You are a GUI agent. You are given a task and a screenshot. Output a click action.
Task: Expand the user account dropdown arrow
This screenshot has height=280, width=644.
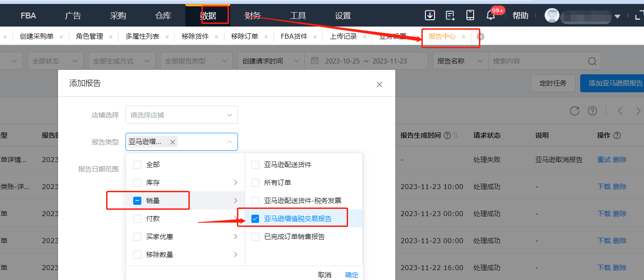tap(617, 16)
